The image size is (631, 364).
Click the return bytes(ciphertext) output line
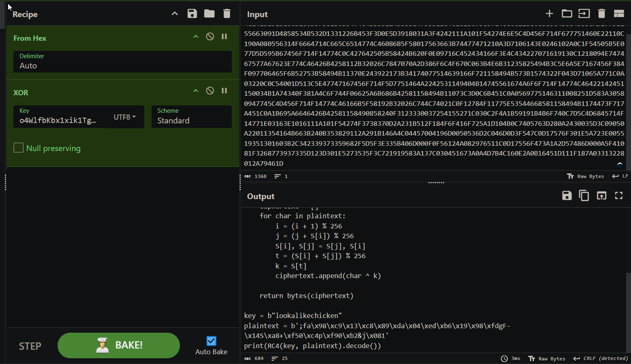click(306, 296)
